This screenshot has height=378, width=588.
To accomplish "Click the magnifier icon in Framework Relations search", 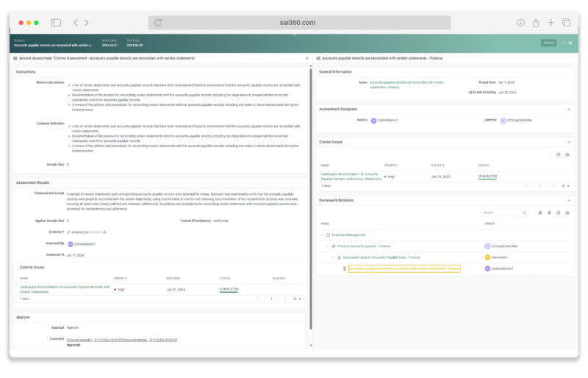I will pyautogui.click(x=524, y=213).
